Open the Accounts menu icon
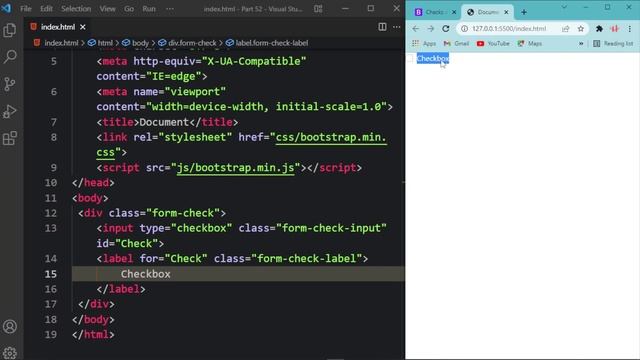This screenshot has width=640, height=360. coord(10,327)
